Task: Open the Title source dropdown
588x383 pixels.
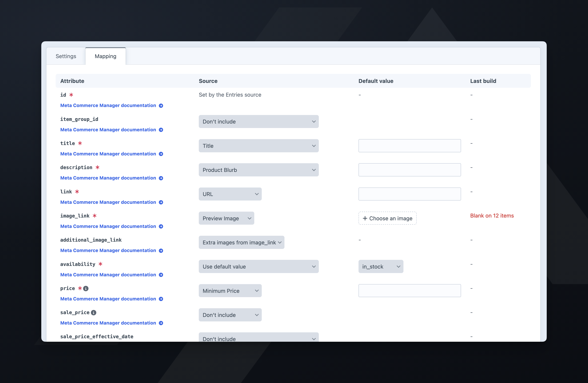Action: 259,146
